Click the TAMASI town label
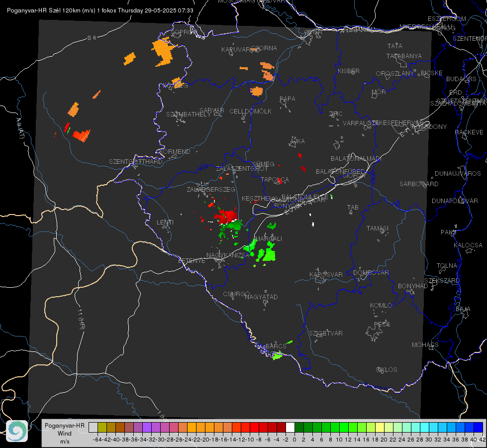Image resolution: width=487 pixels, height=448 pixels. click(378, 228)
